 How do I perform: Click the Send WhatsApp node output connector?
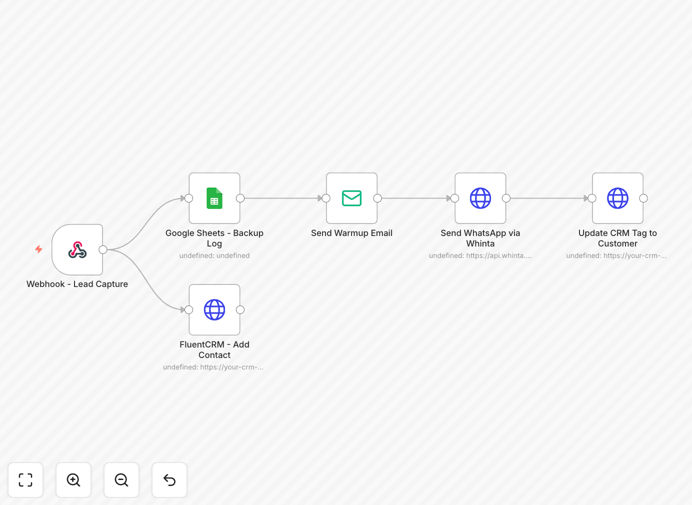(506, 198)
